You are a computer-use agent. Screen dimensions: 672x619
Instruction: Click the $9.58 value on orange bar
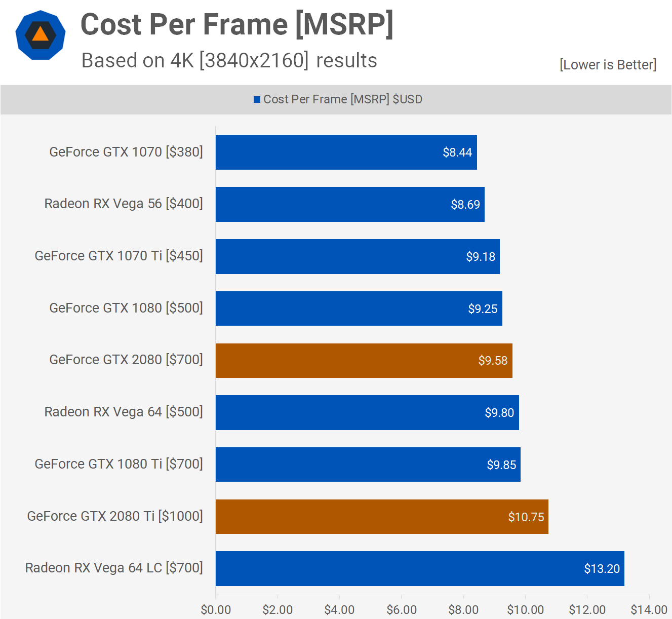click(493, 361)
